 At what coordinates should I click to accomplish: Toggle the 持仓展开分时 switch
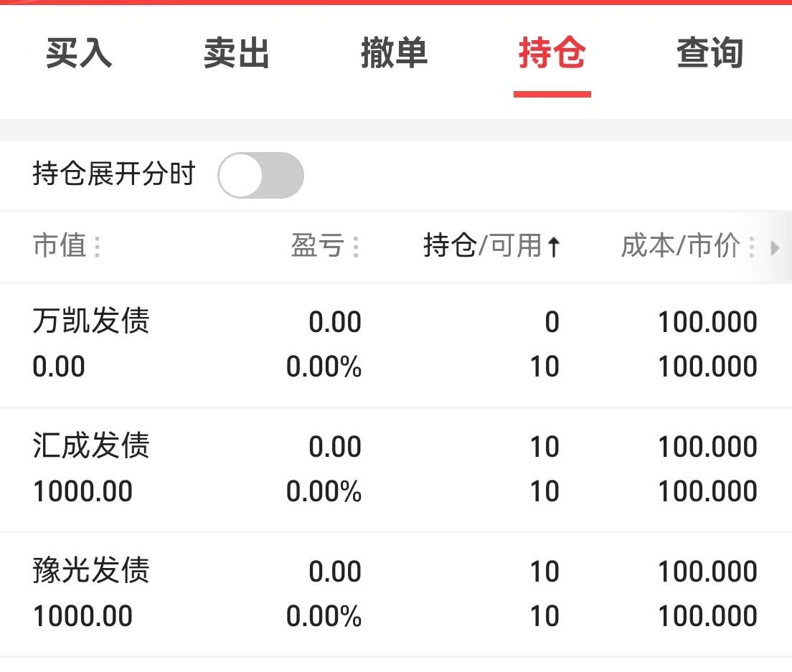(x=260, y=175)
